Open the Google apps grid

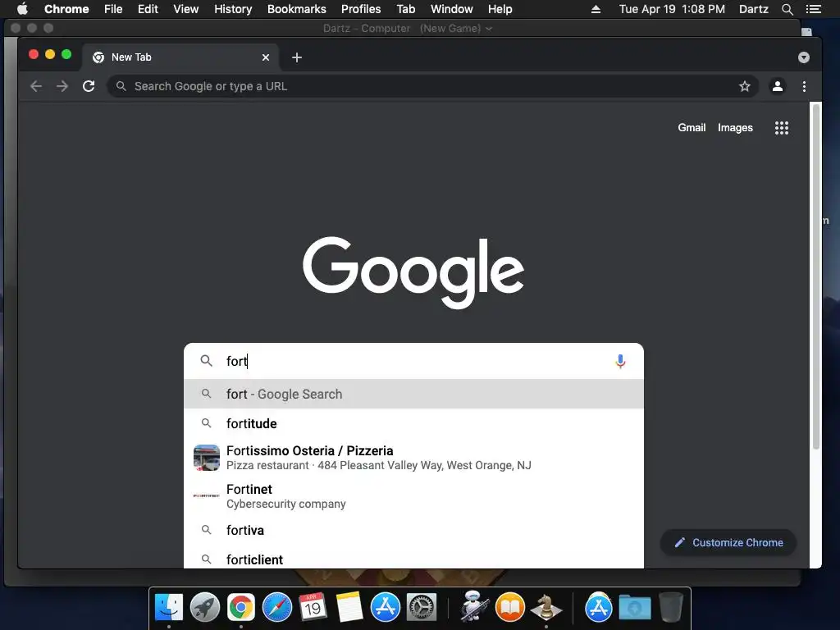point(781,127)
